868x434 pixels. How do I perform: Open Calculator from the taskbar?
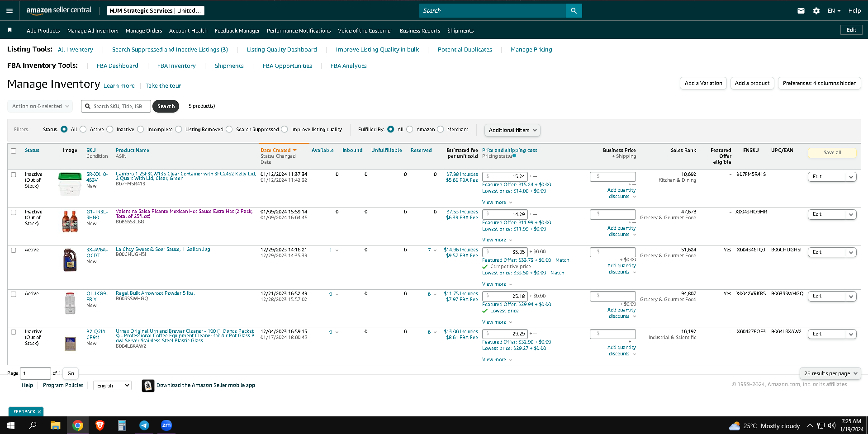(x=122, y=425)
